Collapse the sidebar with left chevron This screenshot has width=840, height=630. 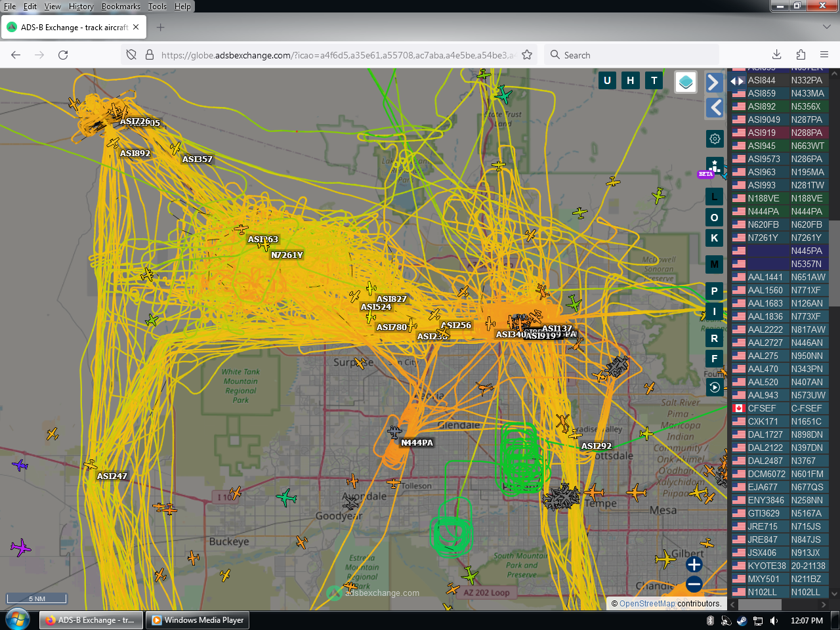click(715, 108)
